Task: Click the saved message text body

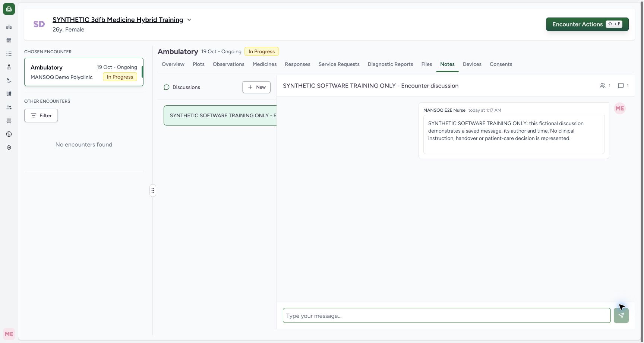Action: pos(506,131)
